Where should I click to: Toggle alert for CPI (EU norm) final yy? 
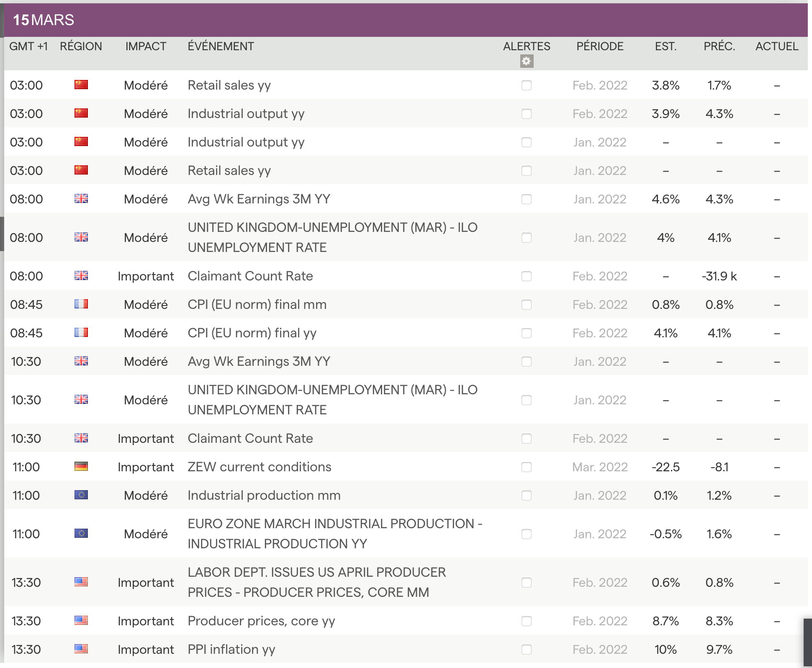(x=526, y=333)
